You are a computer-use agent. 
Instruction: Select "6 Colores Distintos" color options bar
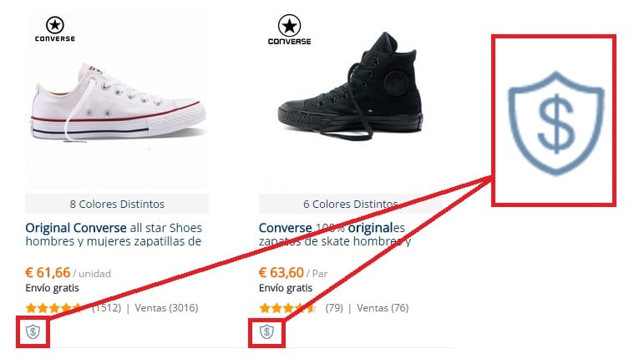tap(350, 204)
